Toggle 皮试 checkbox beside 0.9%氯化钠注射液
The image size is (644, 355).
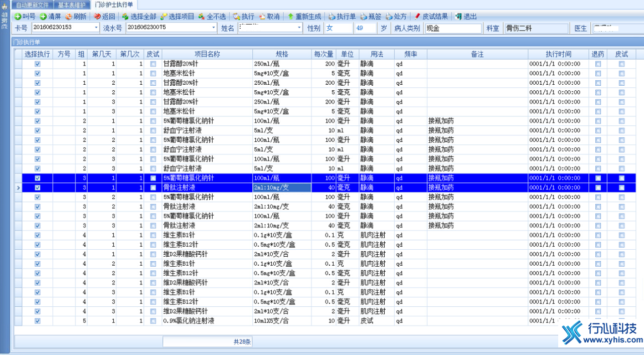153,321
